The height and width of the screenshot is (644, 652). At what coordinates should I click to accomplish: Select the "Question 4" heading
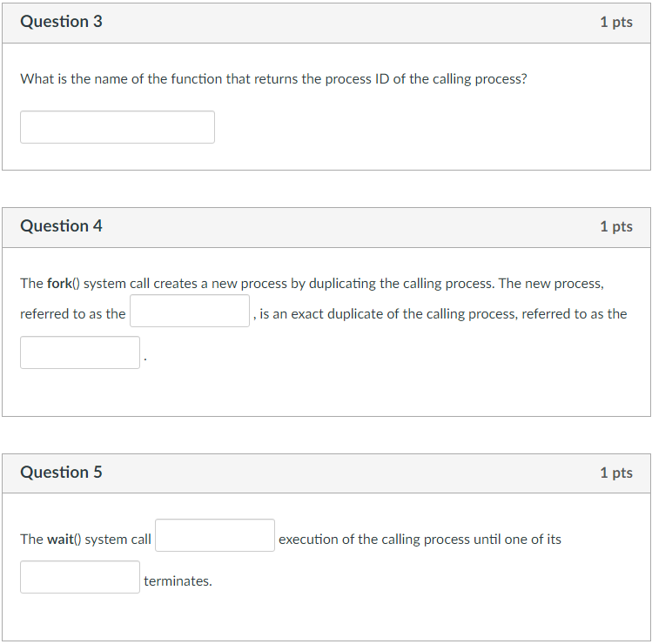click(x=61, y=226)
